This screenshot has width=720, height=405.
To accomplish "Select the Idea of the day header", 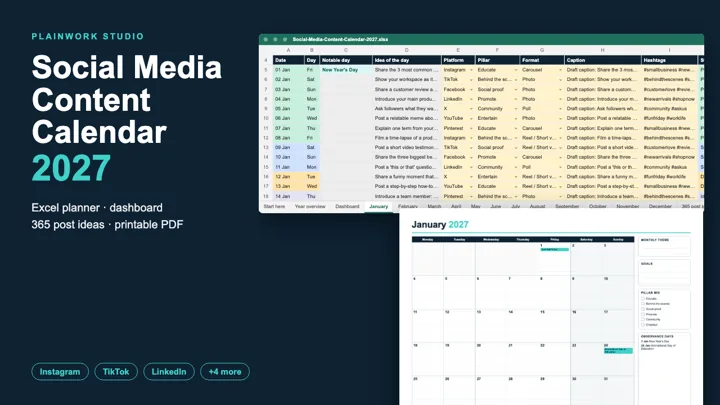I will [x=406, y=60].
